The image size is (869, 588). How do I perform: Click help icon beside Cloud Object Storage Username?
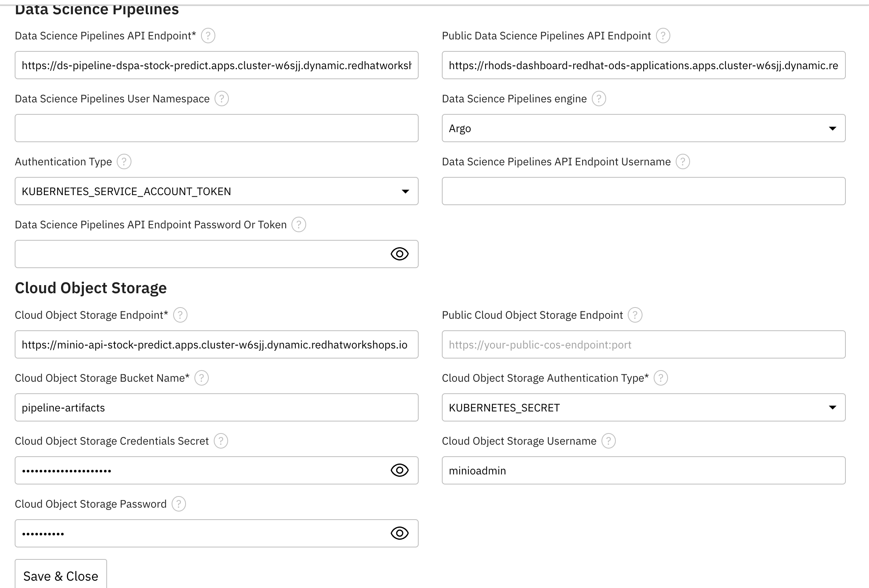pos(608,441)
